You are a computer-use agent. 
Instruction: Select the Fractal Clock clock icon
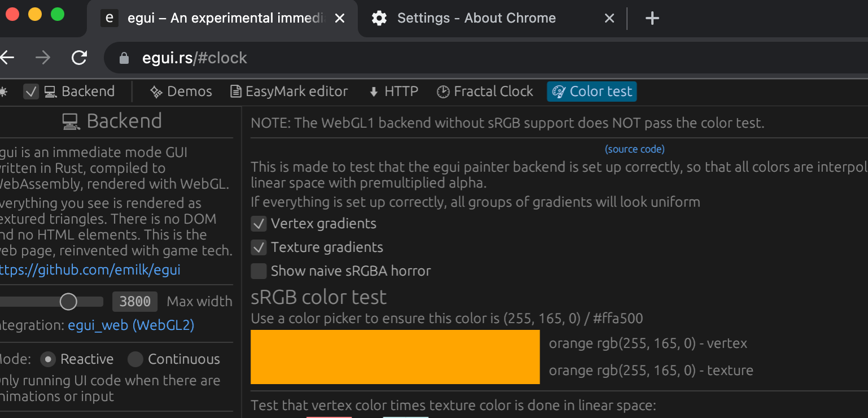coord(444,91)
